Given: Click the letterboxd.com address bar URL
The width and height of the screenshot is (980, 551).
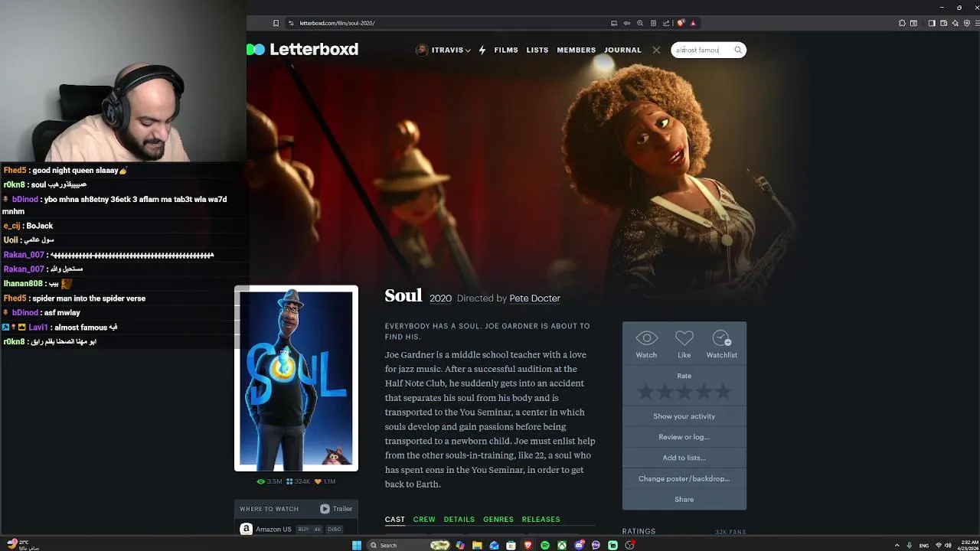Looking at the screenshot, I should 337,23.
